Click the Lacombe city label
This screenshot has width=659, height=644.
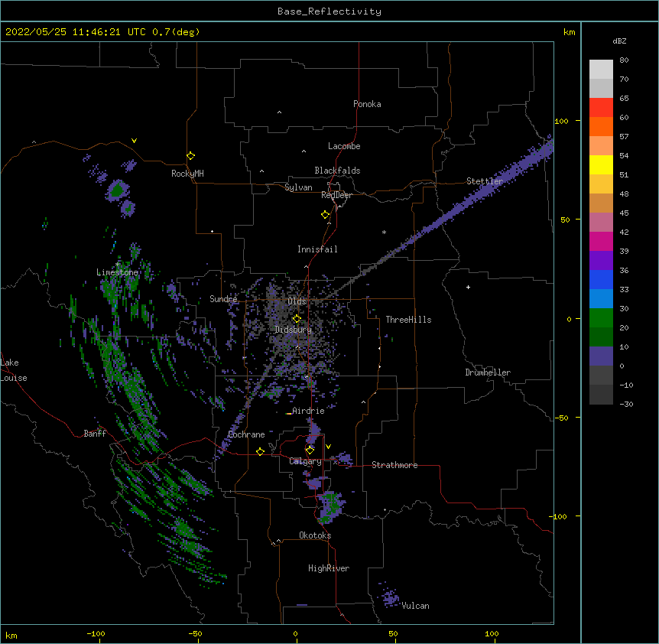click(x=344, y=146)
